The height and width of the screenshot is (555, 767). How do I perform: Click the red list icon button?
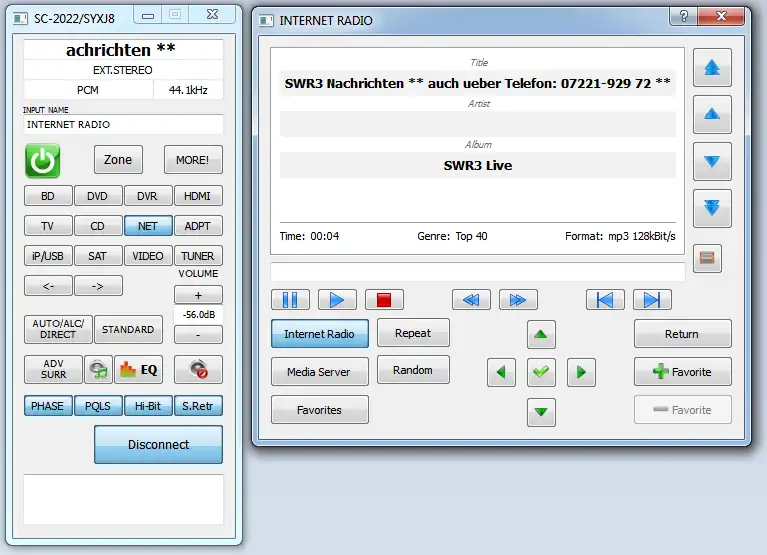click(x=707, y=258)
